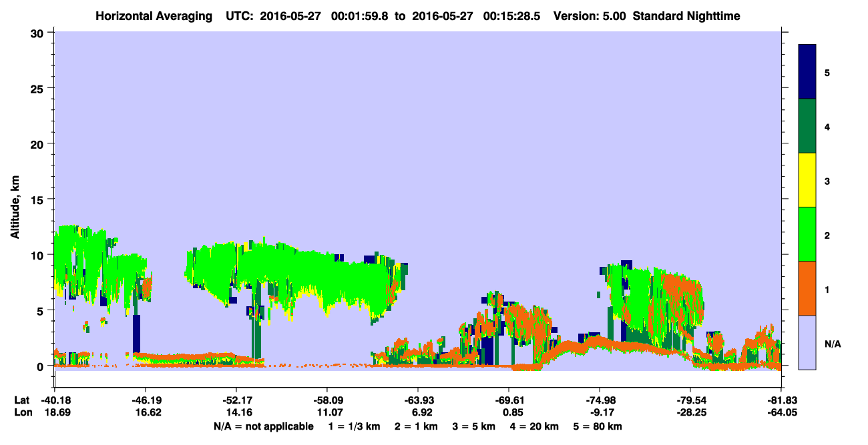This screenshot has height=445, width=868.
Task: Click '2 = 1 km' legend text
Action: pyautogui.click(x=416, y=426)
